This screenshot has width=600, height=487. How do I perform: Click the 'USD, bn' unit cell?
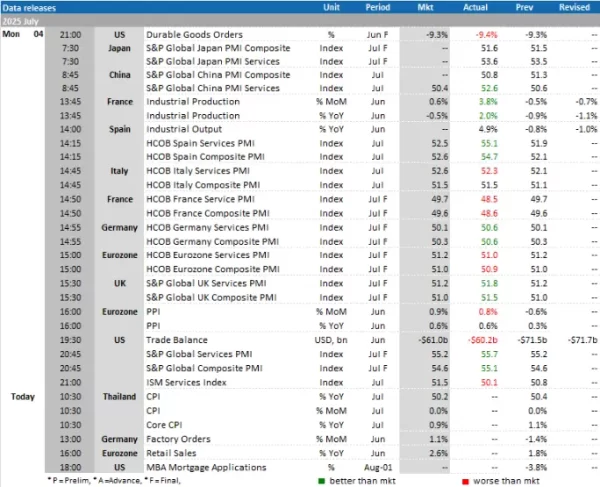331,340
